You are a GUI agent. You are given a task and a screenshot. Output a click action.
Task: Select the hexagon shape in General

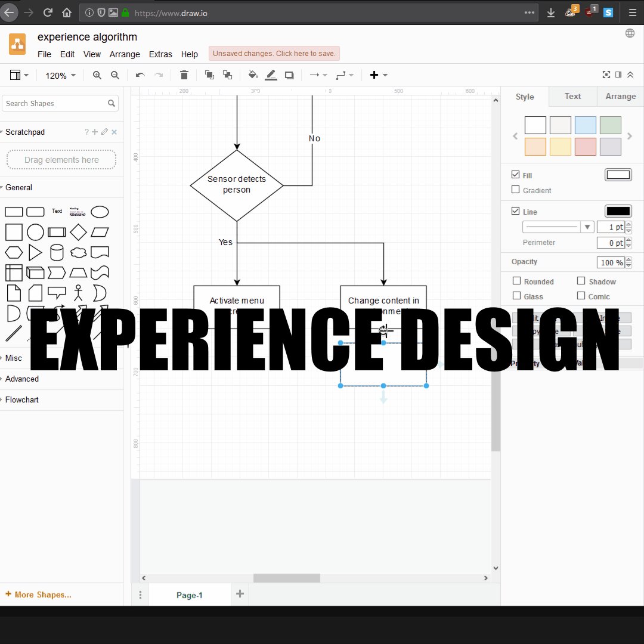pos(14,253)
